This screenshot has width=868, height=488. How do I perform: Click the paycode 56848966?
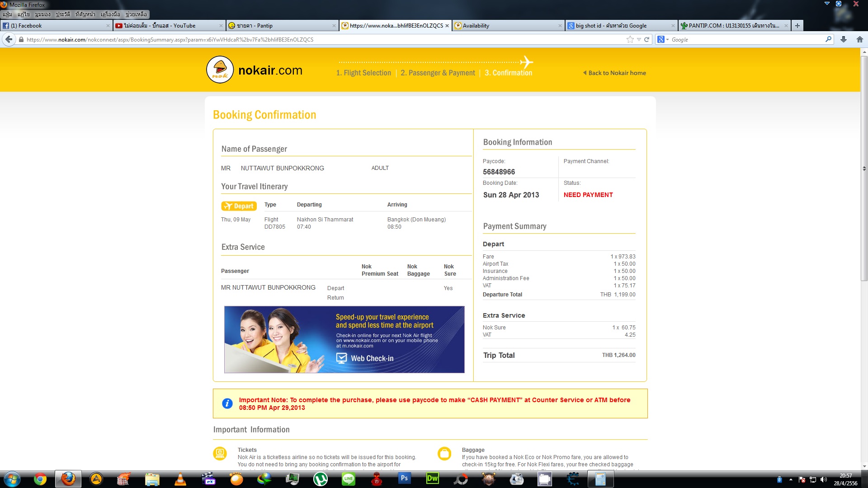[499, 172]
